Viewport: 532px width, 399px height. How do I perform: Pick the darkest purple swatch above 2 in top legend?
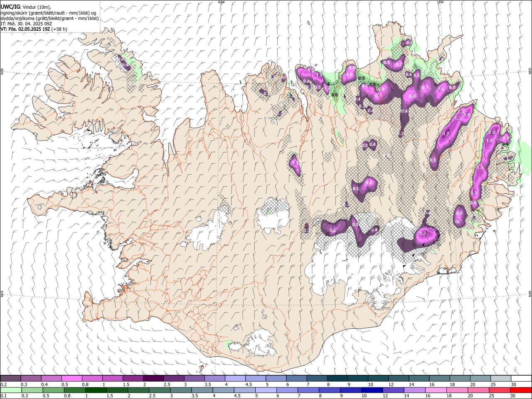[153, 378]
